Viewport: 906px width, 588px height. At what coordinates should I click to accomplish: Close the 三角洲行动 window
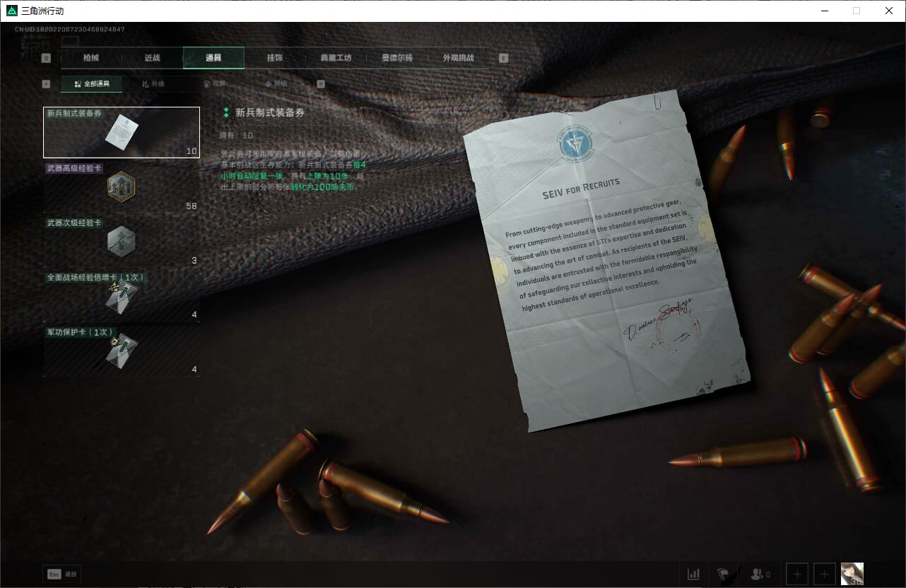pyautogui.click(x=889, y=11)
